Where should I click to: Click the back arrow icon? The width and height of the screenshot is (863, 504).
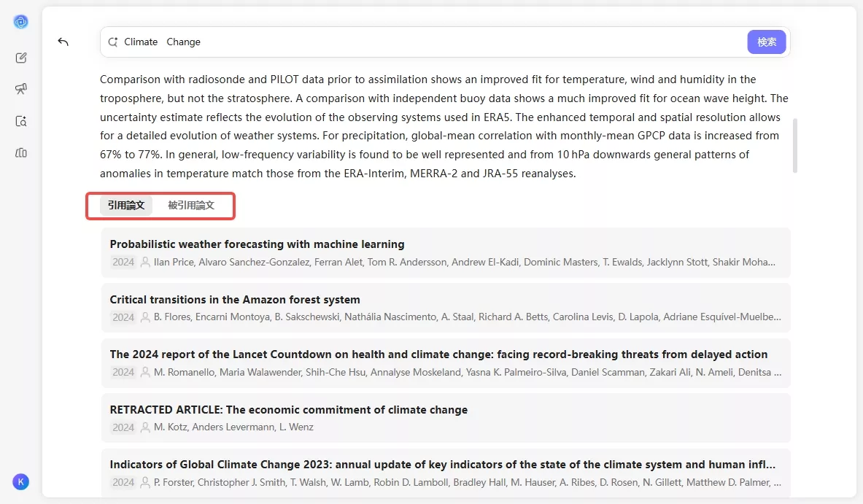pyautogui.click(x=63, y=42)
